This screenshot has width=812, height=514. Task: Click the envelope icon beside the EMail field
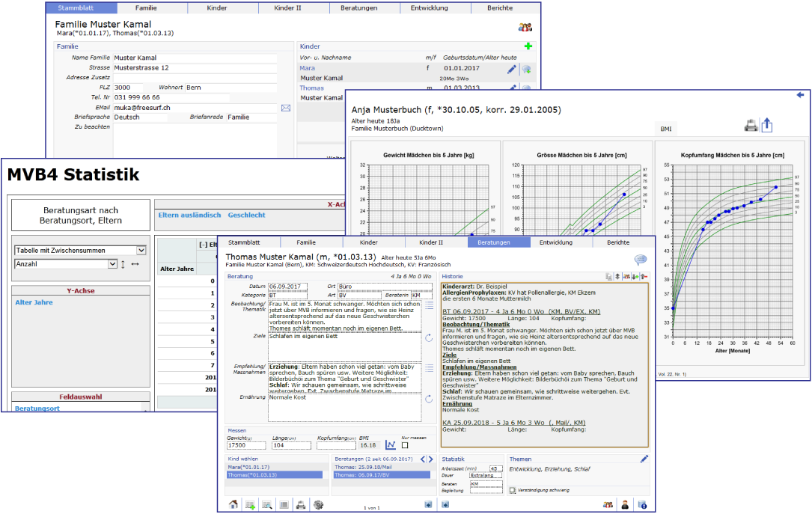tap(286, 108)
